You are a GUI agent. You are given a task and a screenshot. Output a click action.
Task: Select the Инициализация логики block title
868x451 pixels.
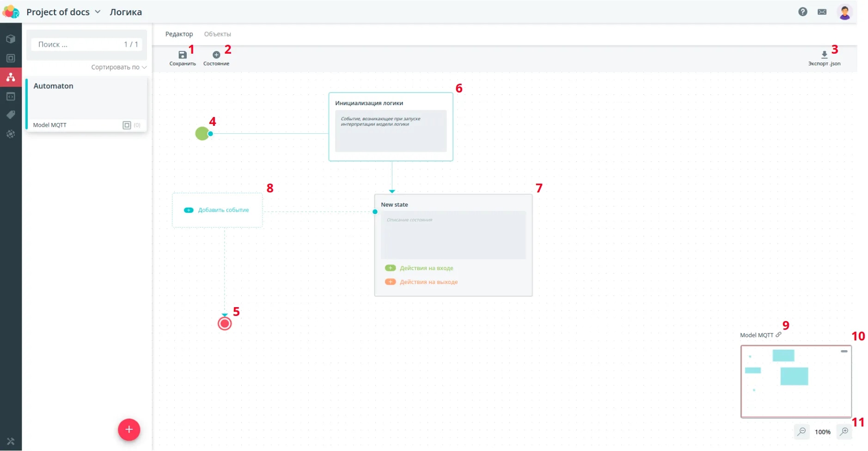click(x=369, y=103)
